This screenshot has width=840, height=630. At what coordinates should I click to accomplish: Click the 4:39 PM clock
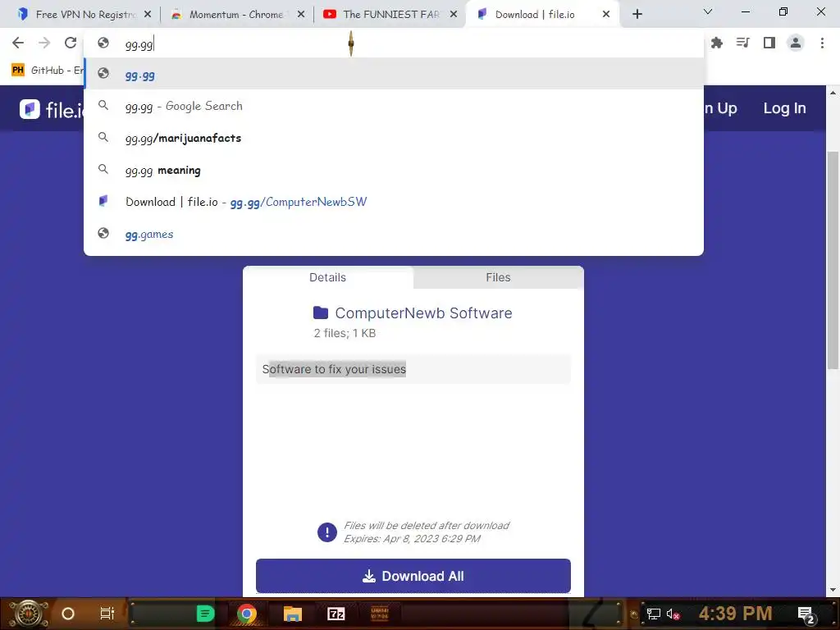735,614
